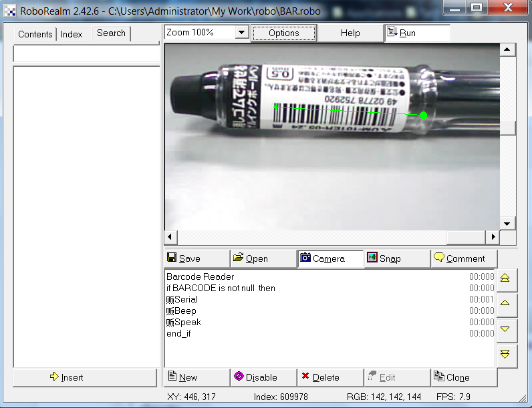
Task: Click the Snap picture icon
Action: [372, 258]
